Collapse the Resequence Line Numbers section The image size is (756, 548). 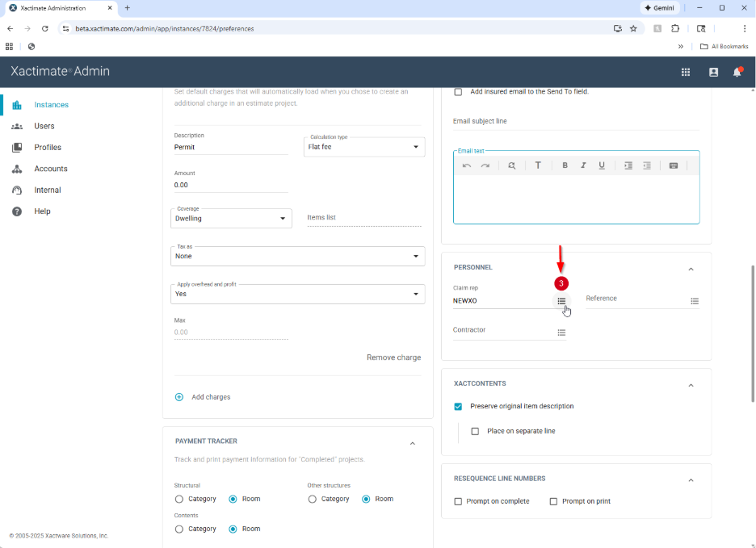point(691,480)
